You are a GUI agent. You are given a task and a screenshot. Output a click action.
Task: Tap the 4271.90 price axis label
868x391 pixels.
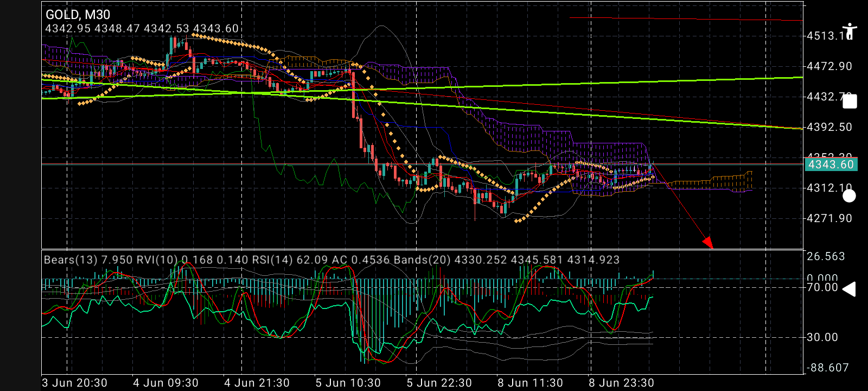coord(829,218)
